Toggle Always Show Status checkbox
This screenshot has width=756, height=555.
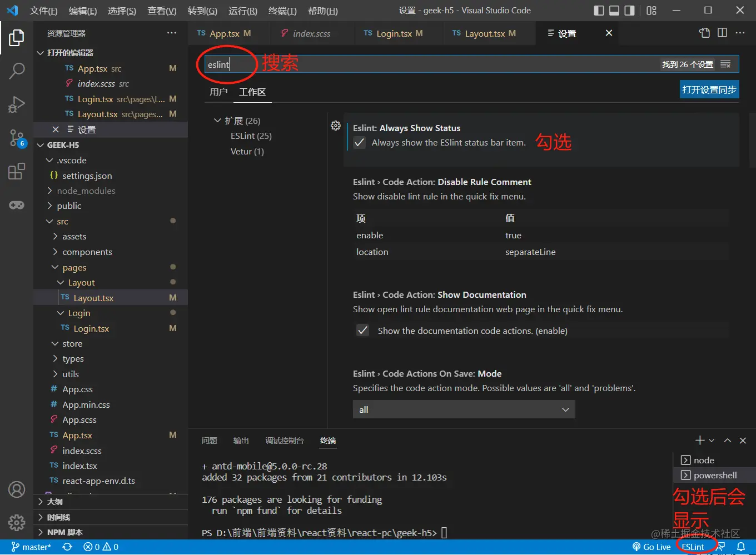coord(360,143)
